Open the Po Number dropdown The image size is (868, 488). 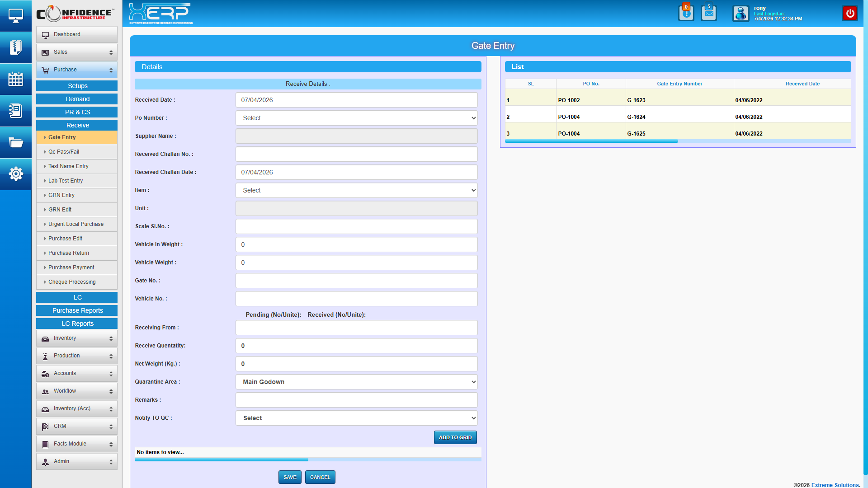[x=356, y=118]
